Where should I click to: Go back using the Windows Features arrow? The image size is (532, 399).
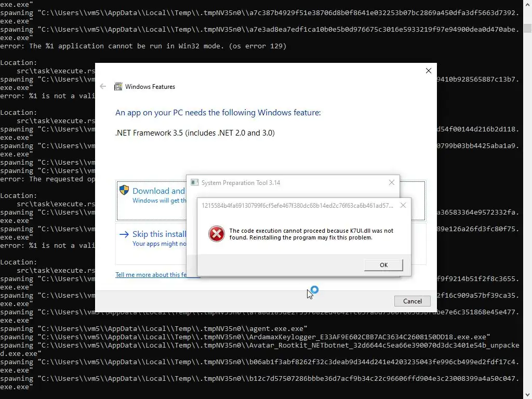(103, 87)
